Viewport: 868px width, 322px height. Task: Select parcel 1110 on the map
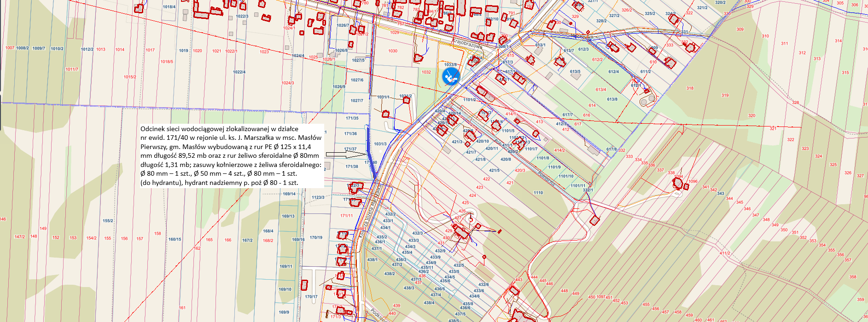(538, 193)
